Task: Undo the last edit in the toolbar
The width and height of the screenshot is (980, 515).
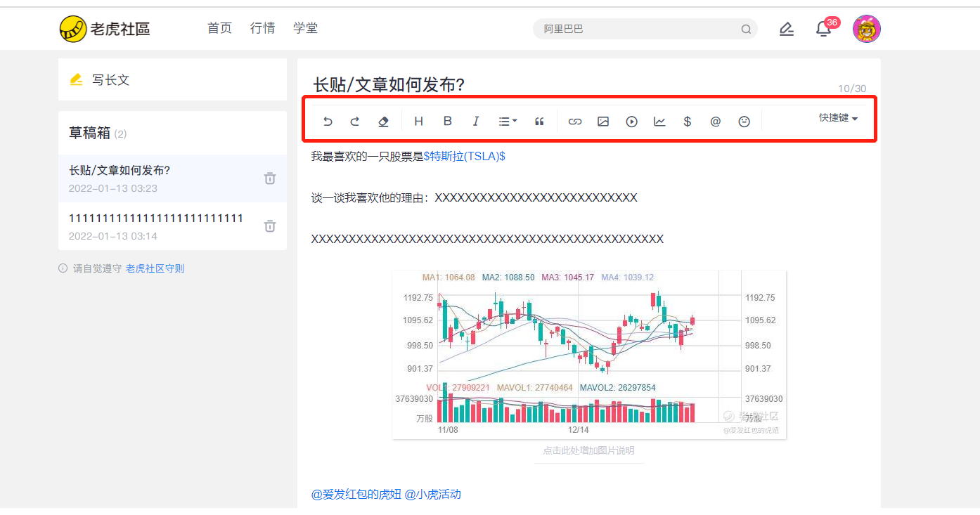Action: point(328,122)
